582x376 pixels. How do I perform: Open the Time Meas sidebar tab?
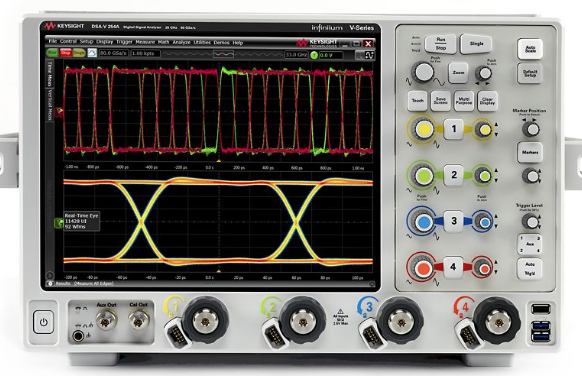click(x=49, y=74)
